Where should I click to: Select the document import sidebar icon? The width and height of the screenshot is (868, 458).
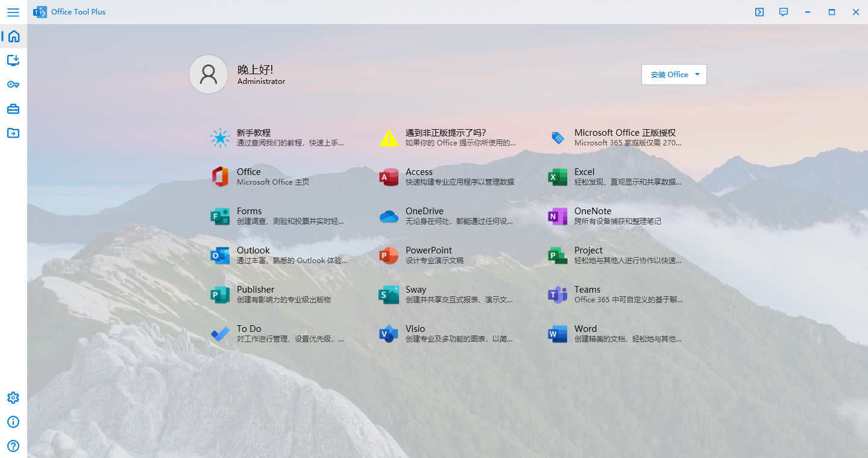pyautogui.click(x=13, y=133)
